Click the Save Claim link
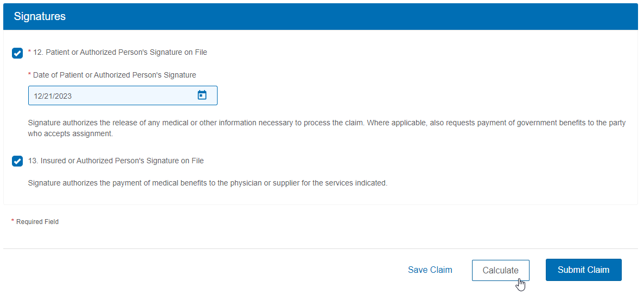This screenshot has height=294, width=644. pyautogui.click(x=430, y=270)
